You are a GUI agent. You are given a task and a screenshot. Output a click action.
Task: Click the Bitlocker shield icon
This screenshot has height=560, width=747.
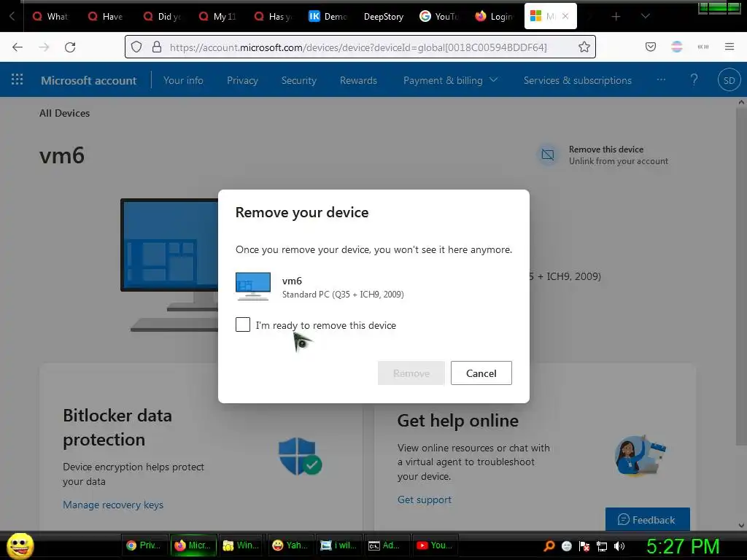[x=300, y=456]
